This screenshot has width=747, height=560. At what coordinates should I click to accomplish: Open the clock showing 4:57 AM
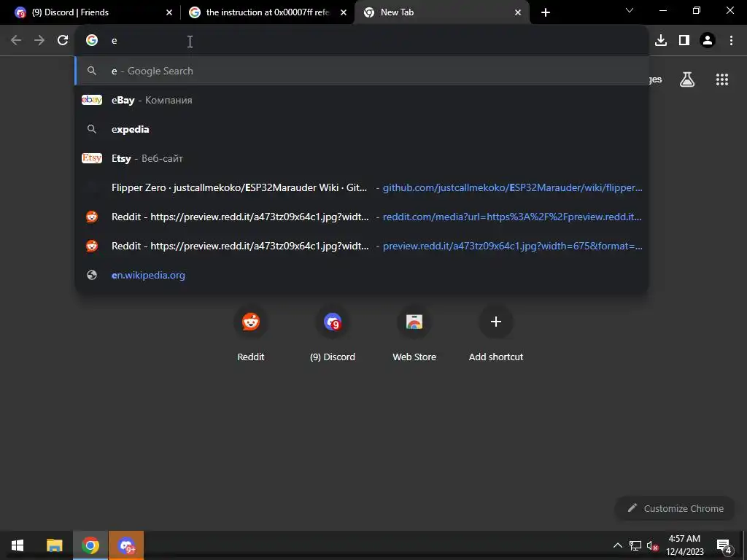(x=684, y=545)
